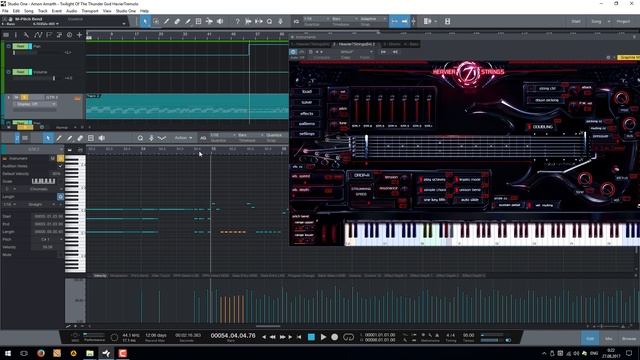The image size is (640, 360).
Task: Click the yellow Solo button in editor inspector
Action: pyautogui.click(x=60, y=158)
